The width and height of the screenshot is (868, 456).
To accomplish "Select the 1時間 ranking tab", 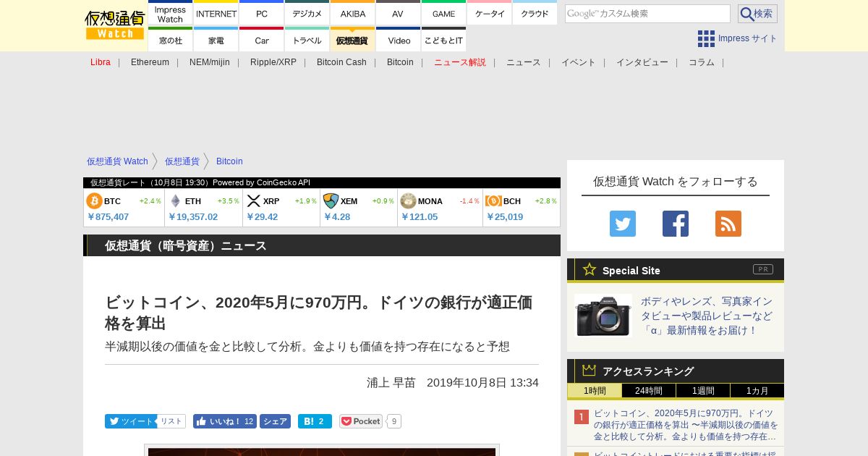I will 595,391.
